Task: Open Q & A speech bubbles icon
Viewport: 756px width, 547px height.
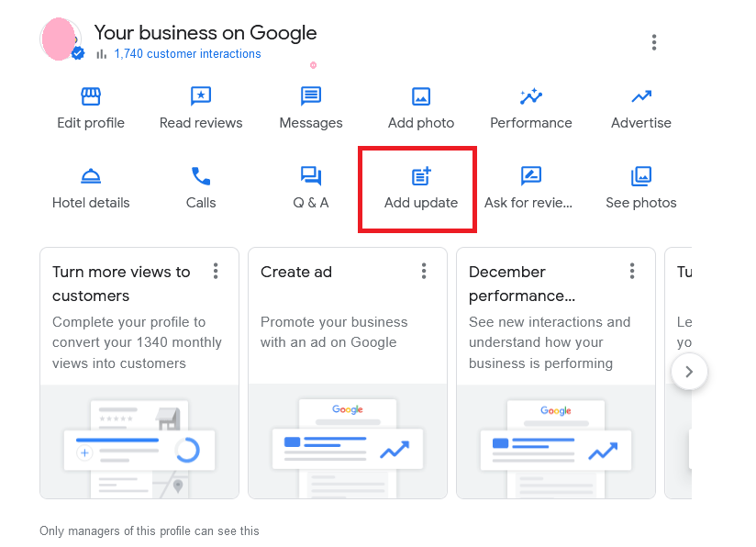Action: click(x=311, y=176)
